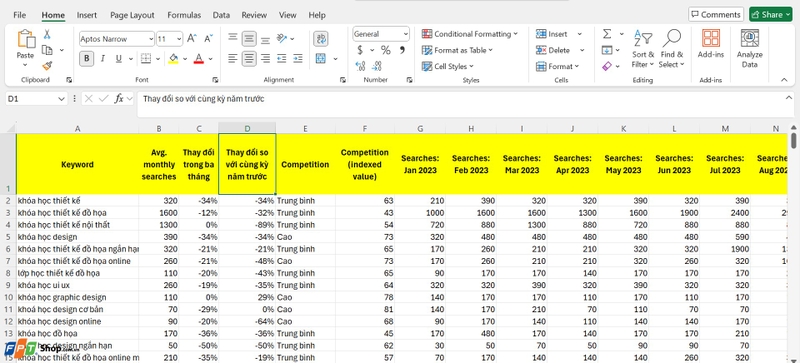Click Decrease Indent icon
800x363 pixels.
282,59
